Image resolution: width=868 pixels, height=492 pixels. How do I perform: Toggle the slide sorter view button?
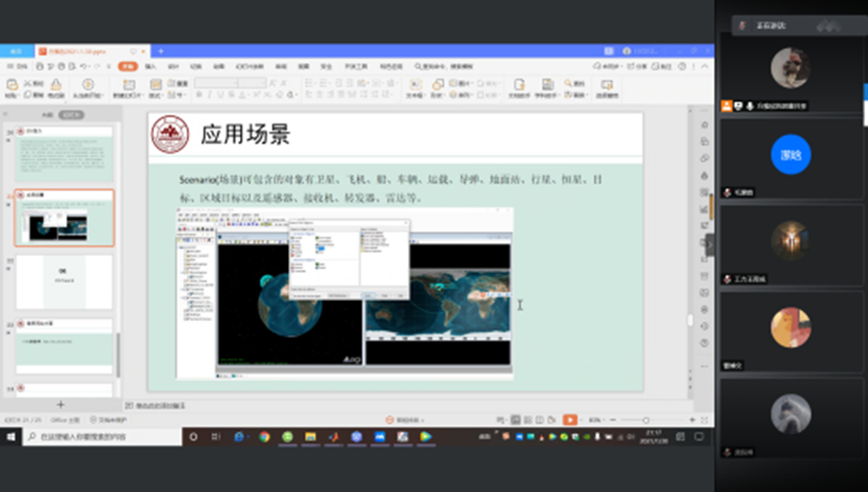tap(529, 420)
